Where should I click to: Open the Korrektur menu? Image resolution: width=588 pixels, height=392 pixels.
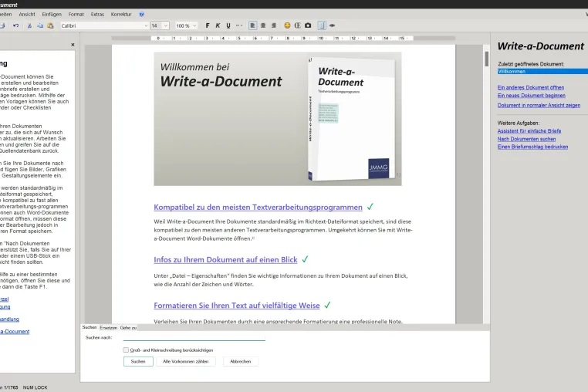coord(121,14)
